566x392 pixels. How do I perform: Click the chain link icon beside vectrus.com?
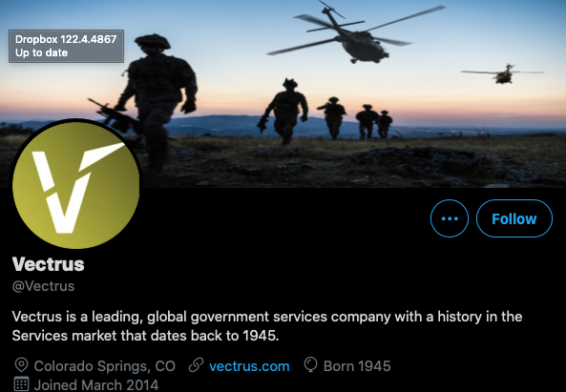point(196,365)
